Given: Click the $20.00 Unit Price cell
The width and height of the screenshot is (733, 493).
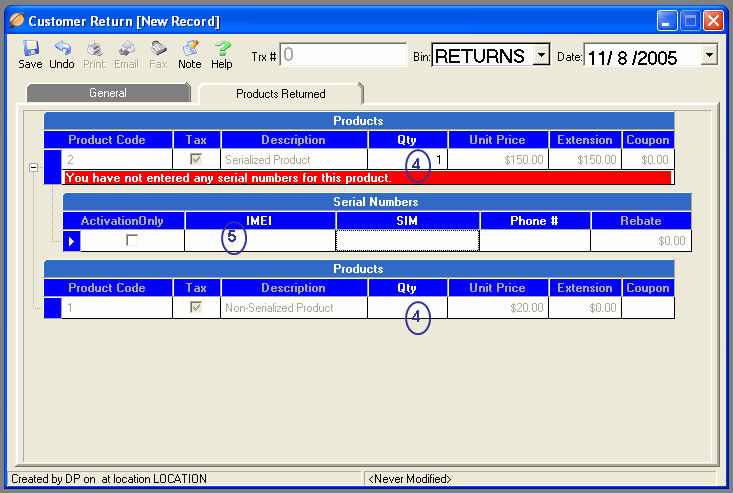Looking at the screenshot, I should tap(498, 307).
